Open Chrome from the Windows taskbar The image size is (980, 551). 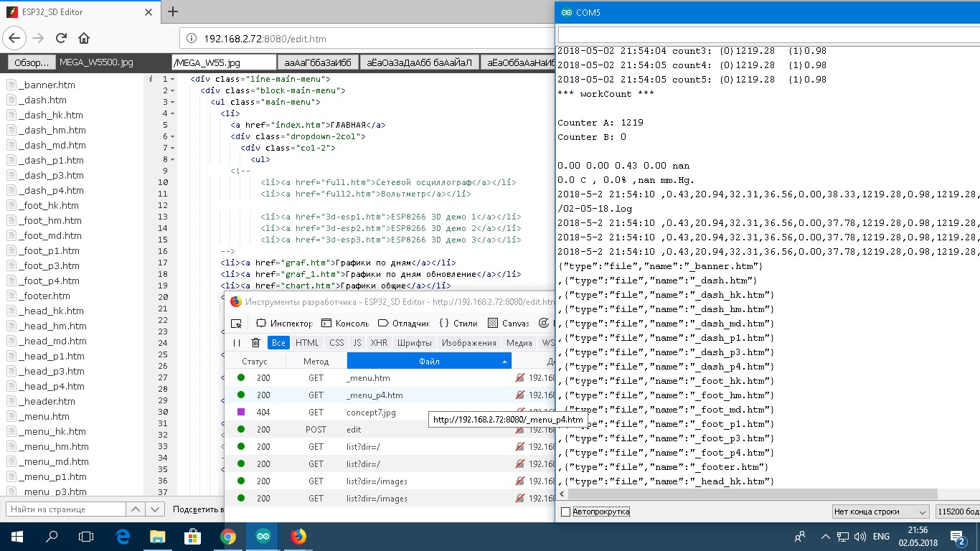pyautogui.click(x=228, y=536)
